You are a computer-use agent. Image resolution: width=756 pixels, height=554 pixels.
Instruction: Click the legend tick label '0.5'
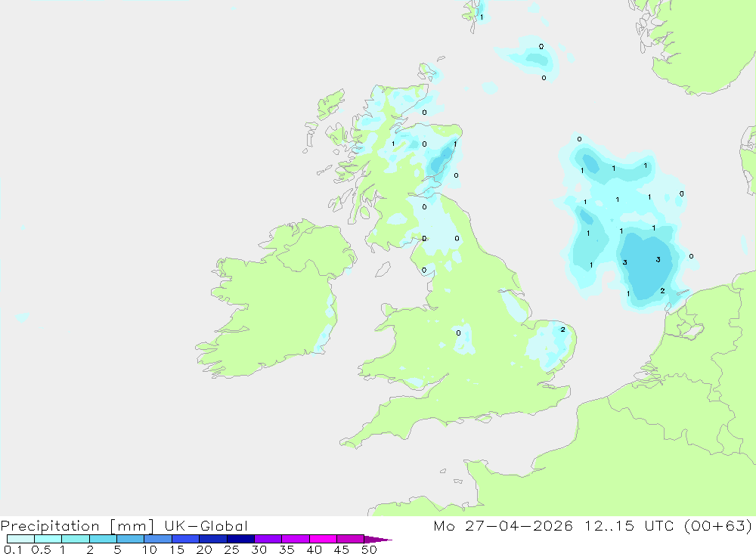[41, 549]
